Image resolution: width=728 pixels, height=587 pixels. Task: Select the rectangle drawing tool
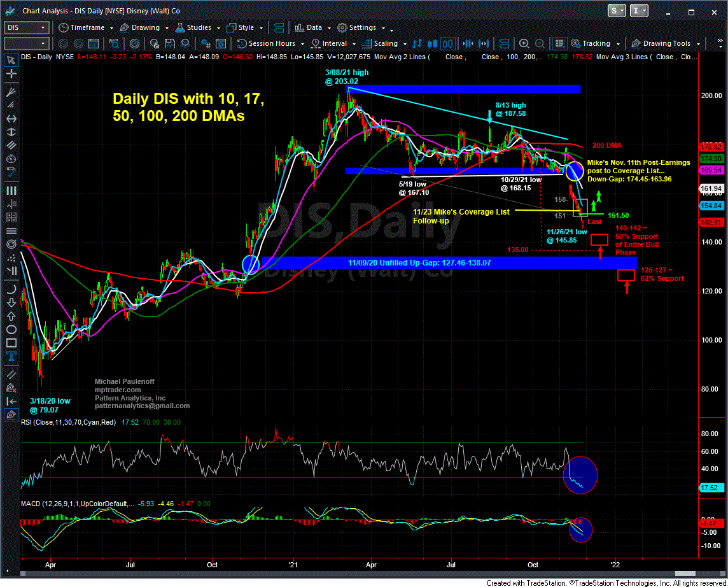coord(11,343)
